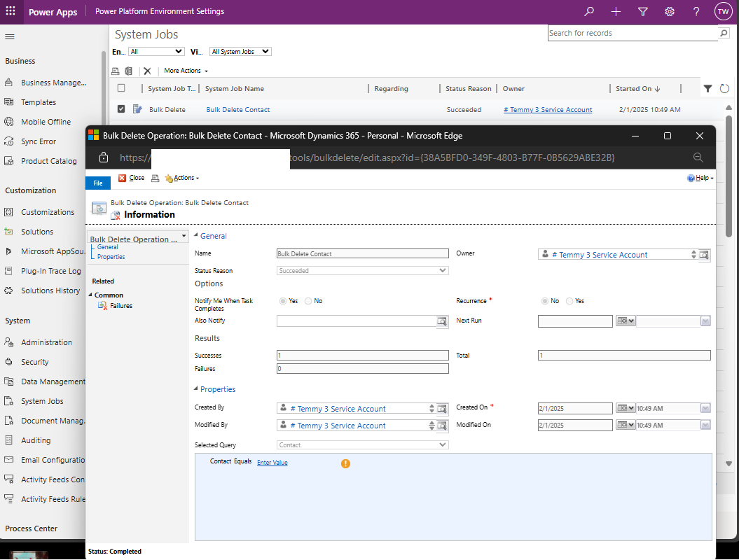The height and width of the screenshot is (560, 739).
Task: Click in the Search for records field
Action: [633, 33]
